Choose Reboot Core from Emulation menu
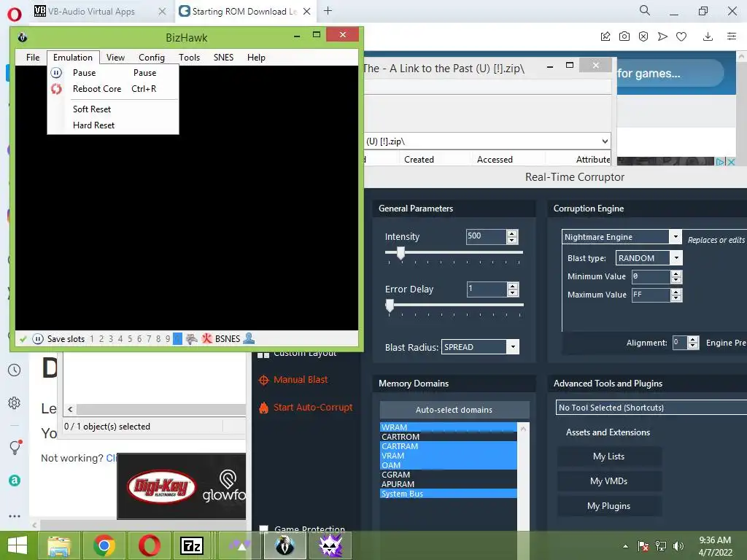747x560 pixels. click(113, 89)
